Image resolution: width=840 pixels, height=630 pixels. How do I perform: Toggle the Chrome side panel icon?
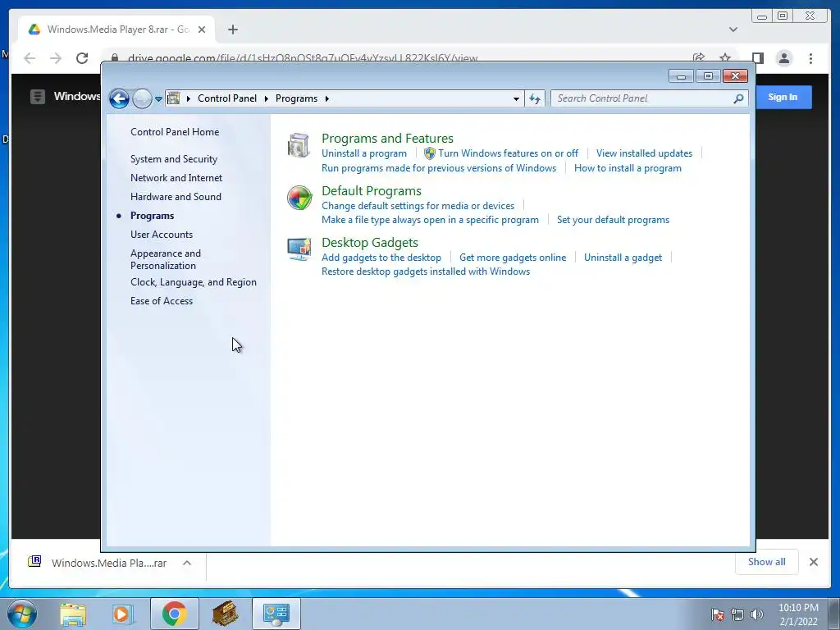757,58
